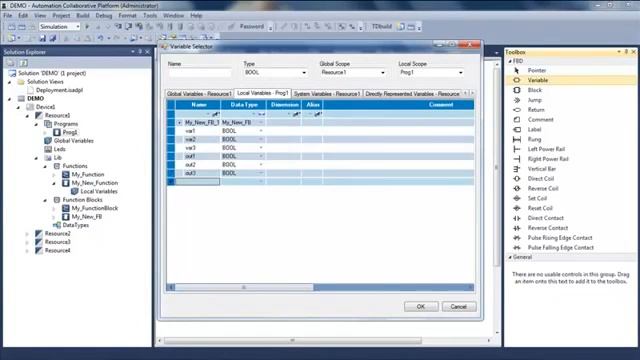Image resolution: width=640 pixels, height=360 pixels.
Task: Open the Debug menu
Action: point(104,16)
